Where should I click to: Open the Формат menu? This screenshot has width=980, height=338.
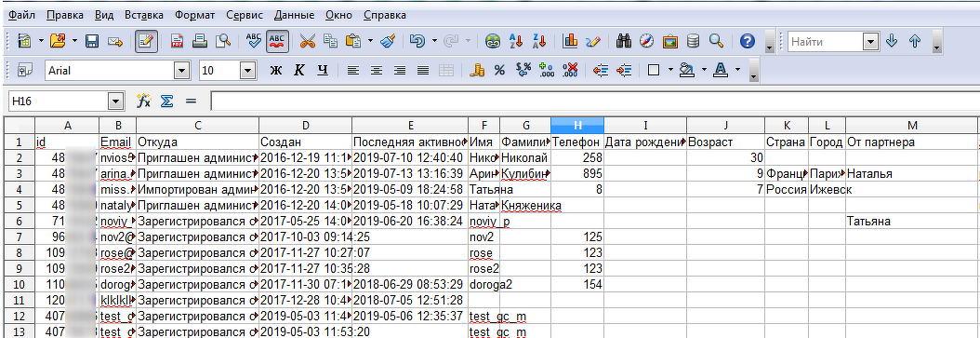pyautogui.click(x=195, y=15)
